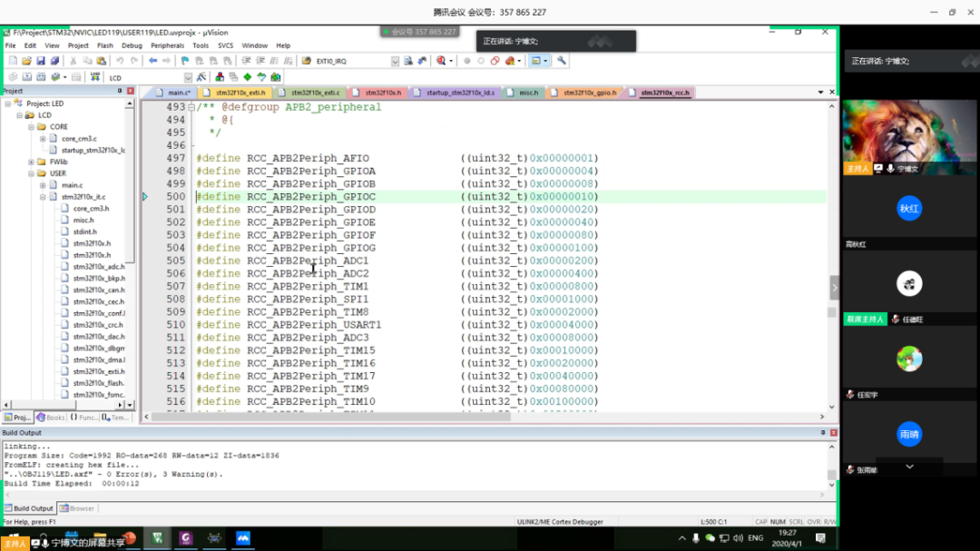Collapse the USER folder in project tree
The height and width of the screenshot is (551, 980).
click(x=31, y=173)
